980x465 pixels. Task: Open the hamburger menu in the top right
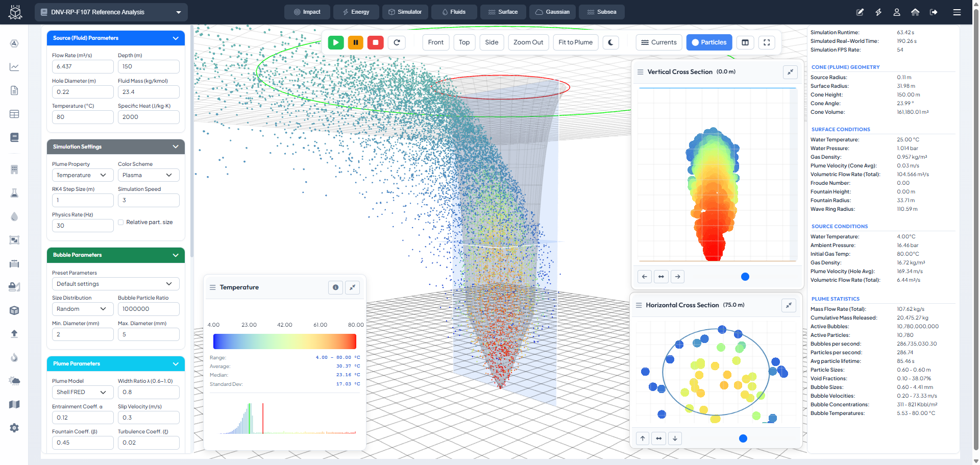(x=957, y=12)
